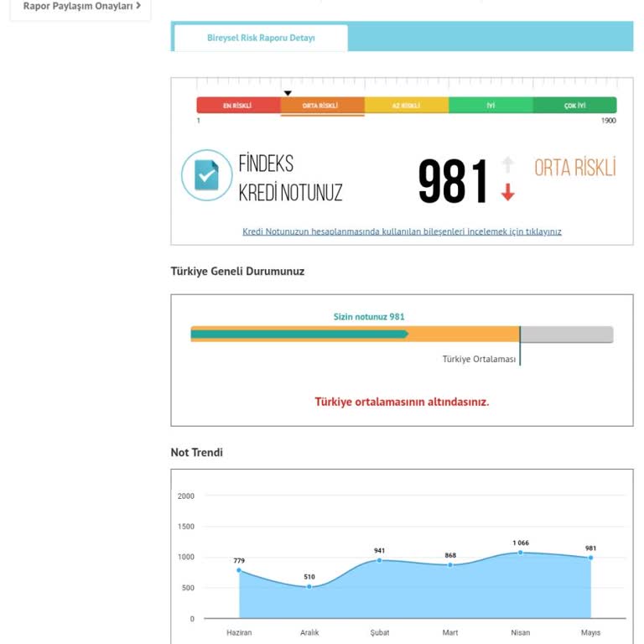Click the light green İYİ scale segment

point(491,106)
